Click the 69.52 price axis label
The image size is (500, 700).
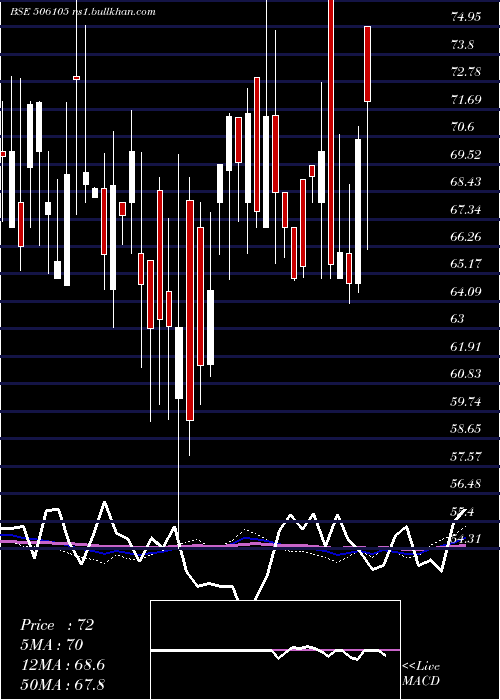click(466, 154)
